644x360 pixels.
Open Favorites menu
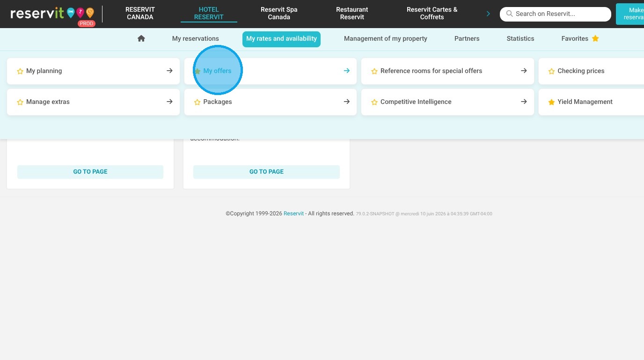(x=580, y=38)
